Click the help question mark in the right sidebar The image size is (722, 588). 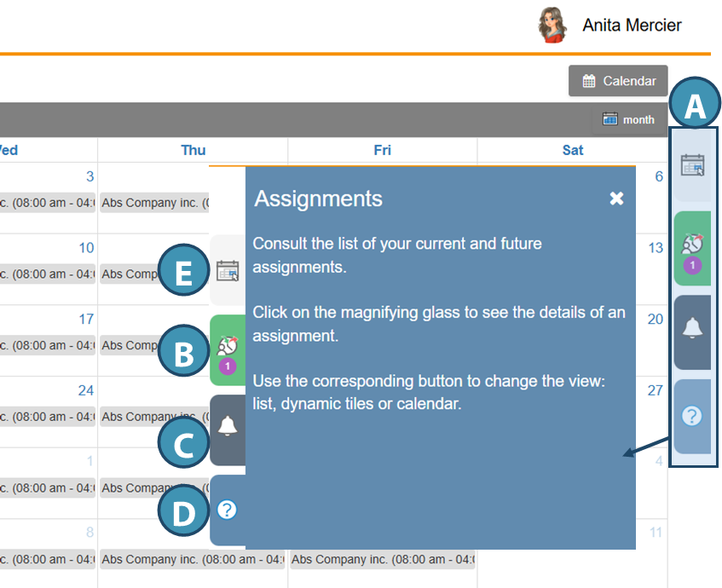(692, 416)
